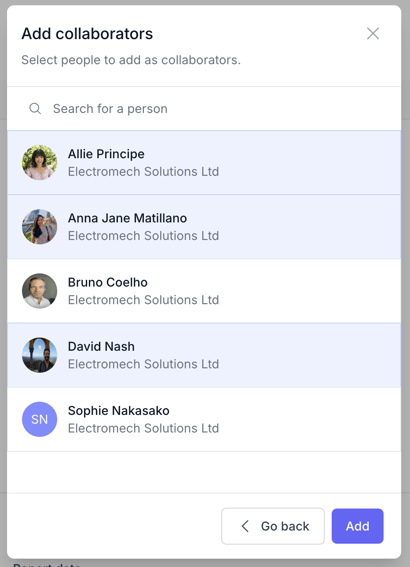The image size is (410, 567).
Task: Click the Select people to add subtitle
Action: pyautogui.click(x=131, y=60)
